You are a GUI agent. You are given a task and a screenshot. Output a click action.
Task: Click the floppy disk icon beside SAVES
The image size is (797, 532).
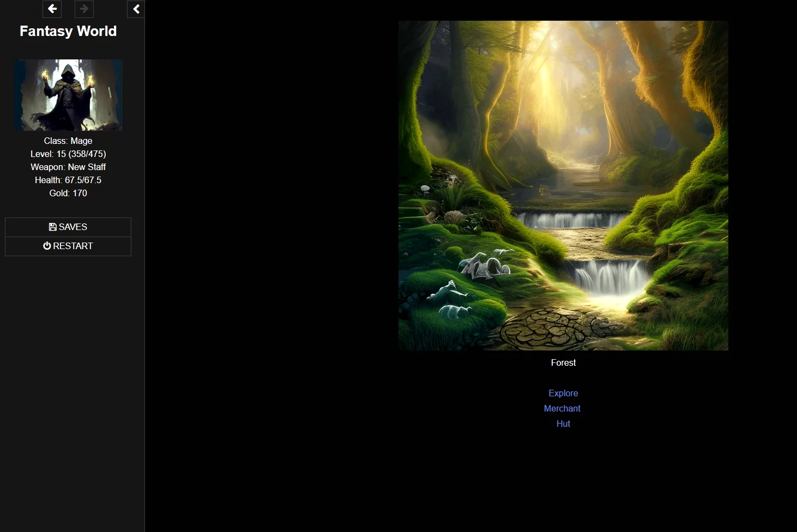(52, 227)
